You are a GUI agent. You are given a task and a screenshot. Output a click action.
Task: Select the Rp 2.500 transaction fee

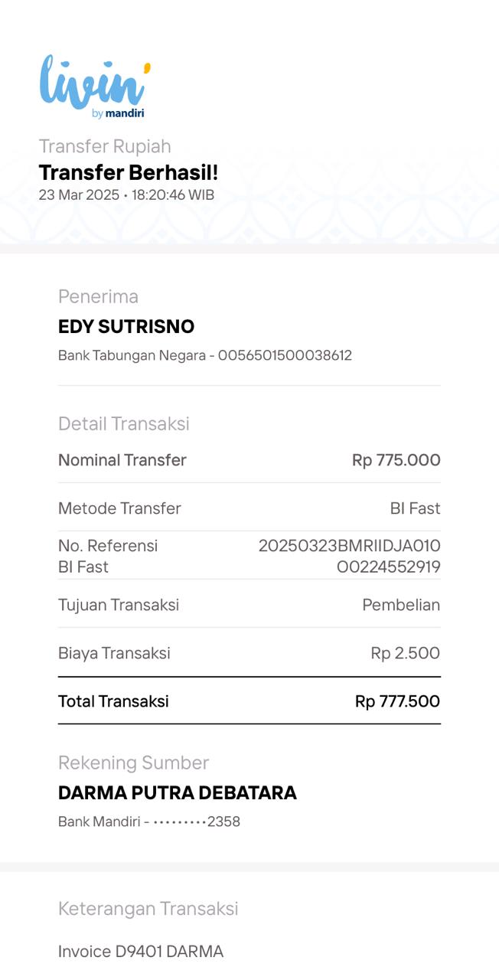click(405, 653)
